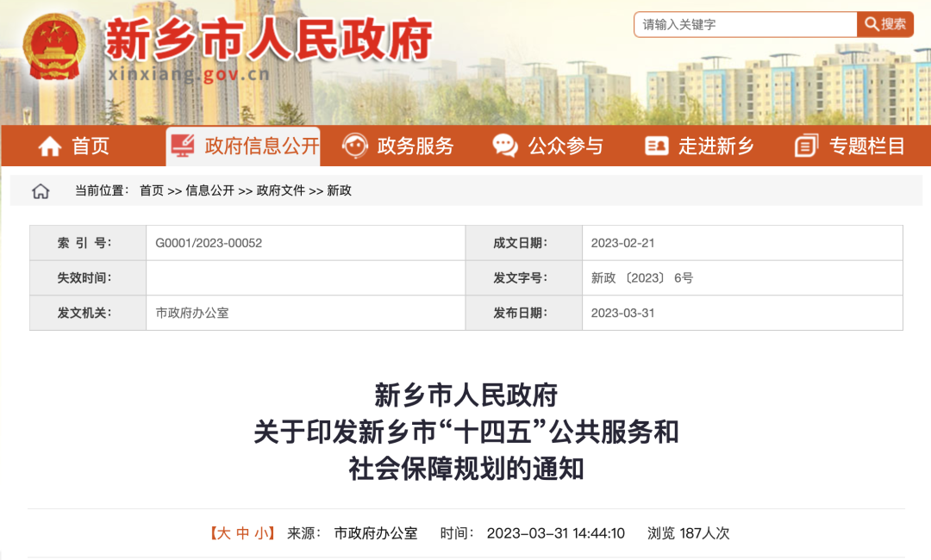Select the date 2023-02-21
This screenshot has height=560, width=931.
(622, 243)
